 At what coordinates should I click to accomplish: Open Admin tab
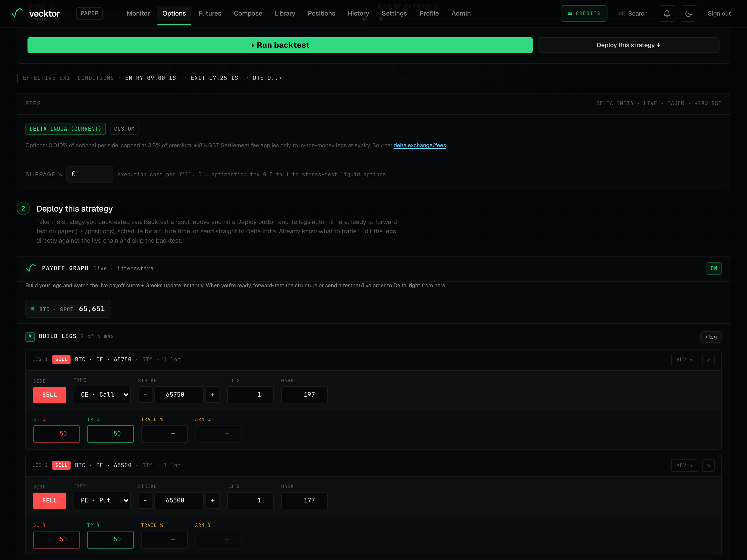461,13
